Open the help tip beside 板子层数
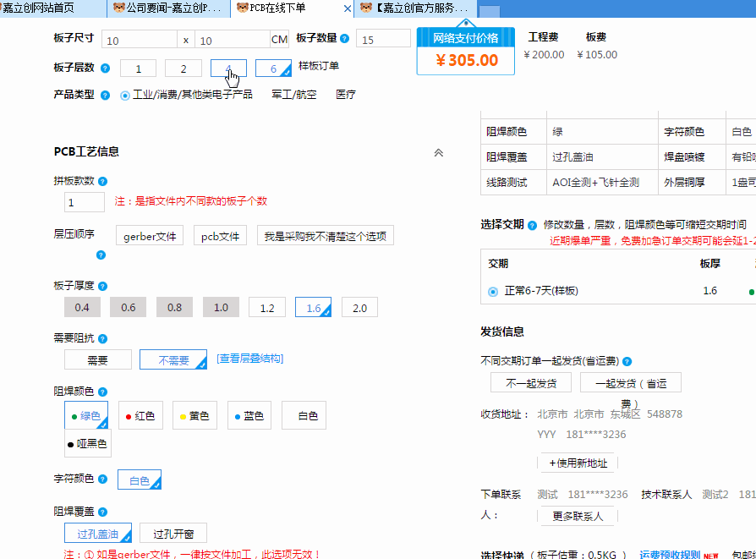 [104, 68]
